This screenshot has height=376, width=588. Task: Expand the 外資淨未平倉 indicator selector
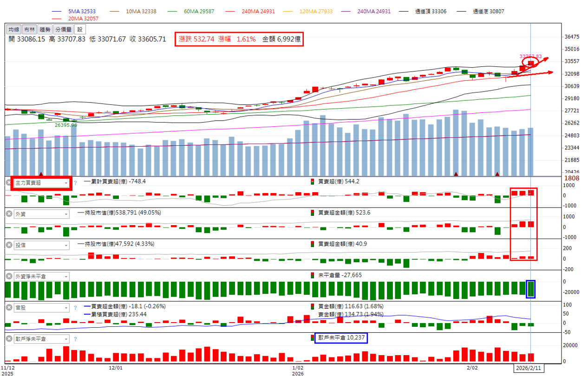pyautogui.click(x=66, y=276)
